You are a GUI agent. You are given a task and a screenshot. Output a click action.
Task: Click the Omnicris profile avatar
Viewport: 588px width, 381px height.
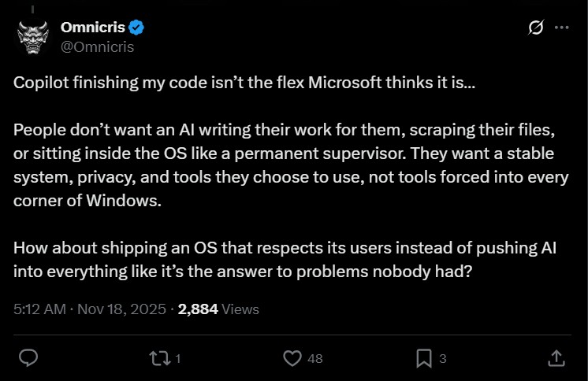click(x=33, y=36)
